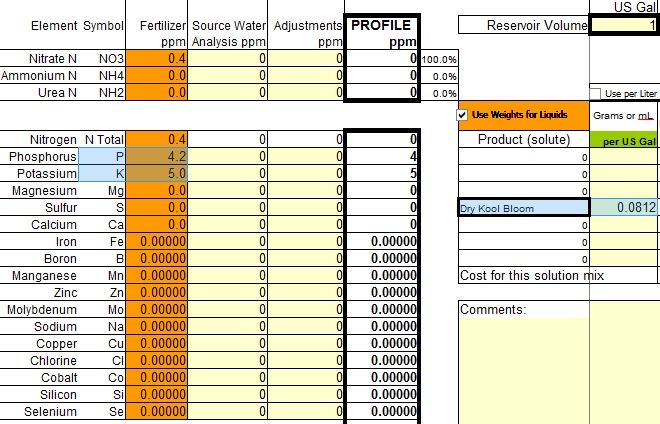Viewport: 660px width, 424px height.
Task: Click the Magnesium Source Water cell
Action: [x=227, y=190]
